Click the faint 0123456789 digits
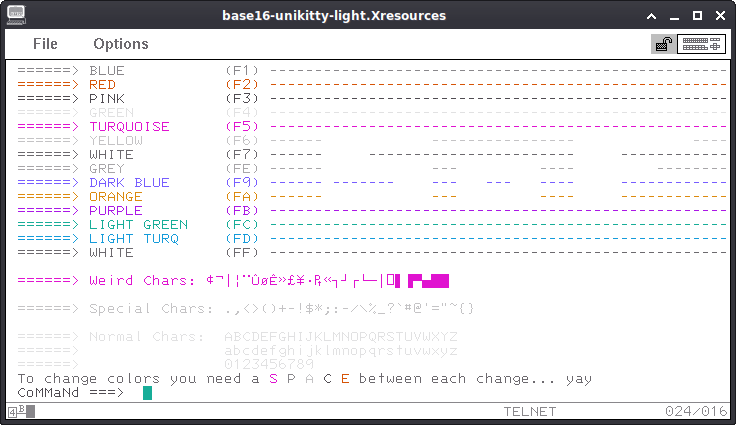Screen dimensions: 736x425 [x=269, y=364]
